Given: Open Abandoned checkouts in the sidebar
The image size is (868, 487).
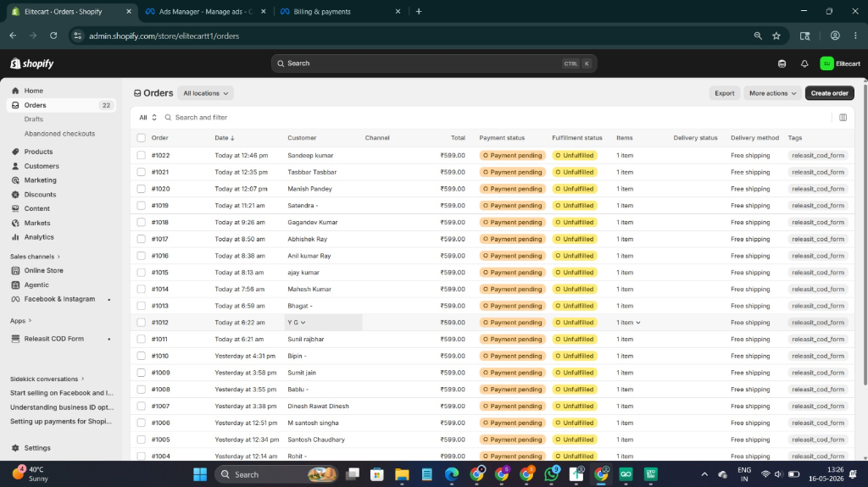Looking at the screenshot, I should tap(59, 133).
